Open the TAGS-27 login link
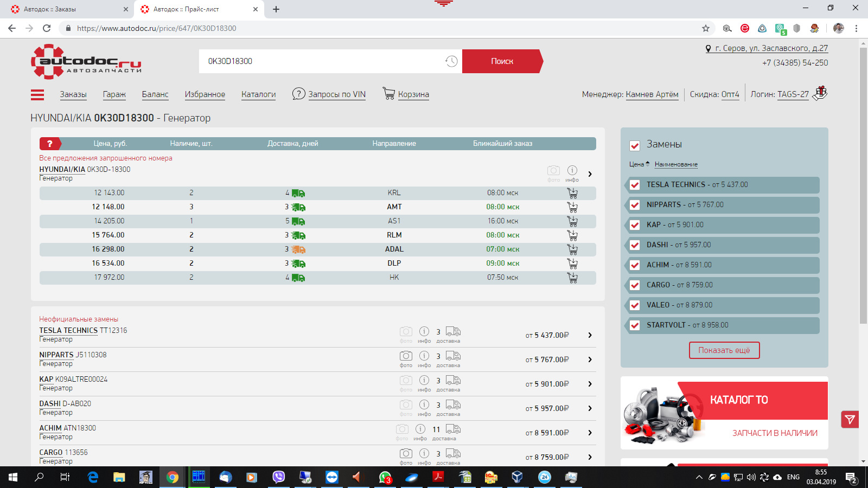The height and width of the screenshot is (488, 868). pos(793,94)
